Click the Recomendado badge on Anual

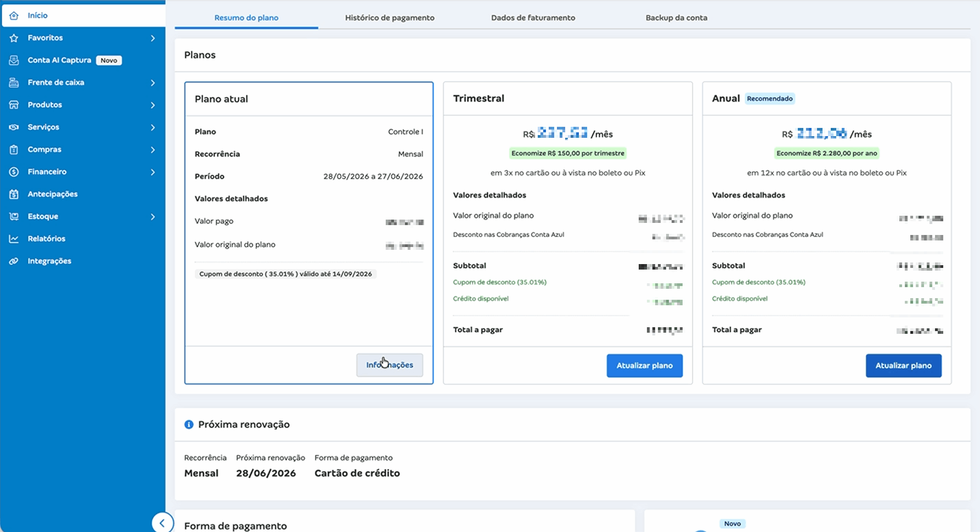[x=770, y=99]
